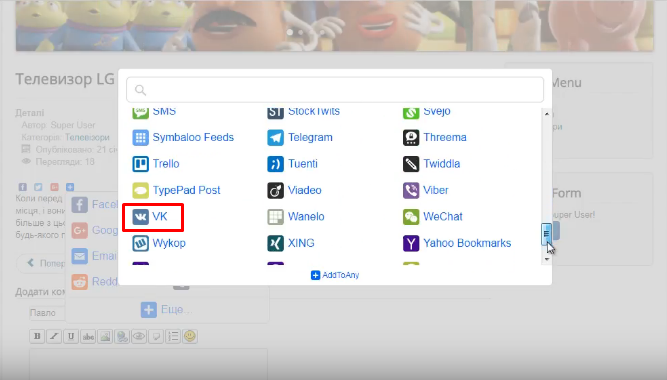Open the AddToAny footer link
Image resolution: width=667 pixels, height=380 pixels.
point(335,275)
